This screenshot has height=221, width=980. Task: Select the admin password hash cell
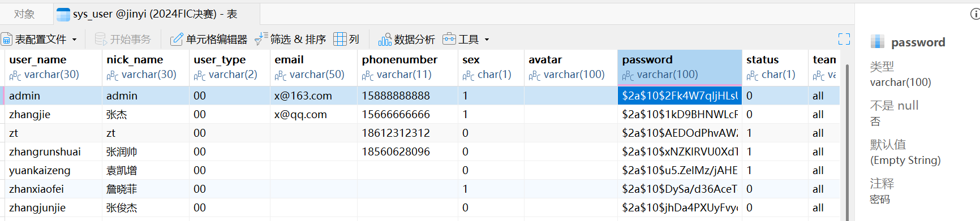(x=680, y=96)
